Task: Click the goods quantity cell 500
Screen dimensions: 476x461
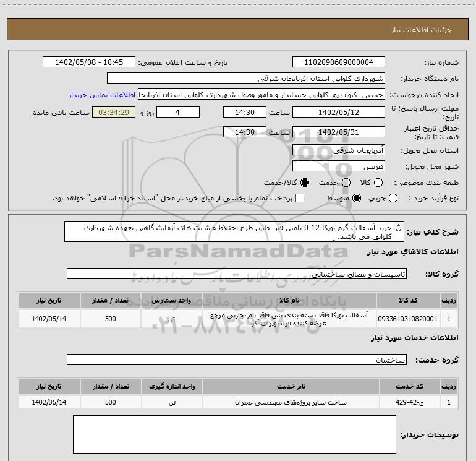Action: [111, 319]
